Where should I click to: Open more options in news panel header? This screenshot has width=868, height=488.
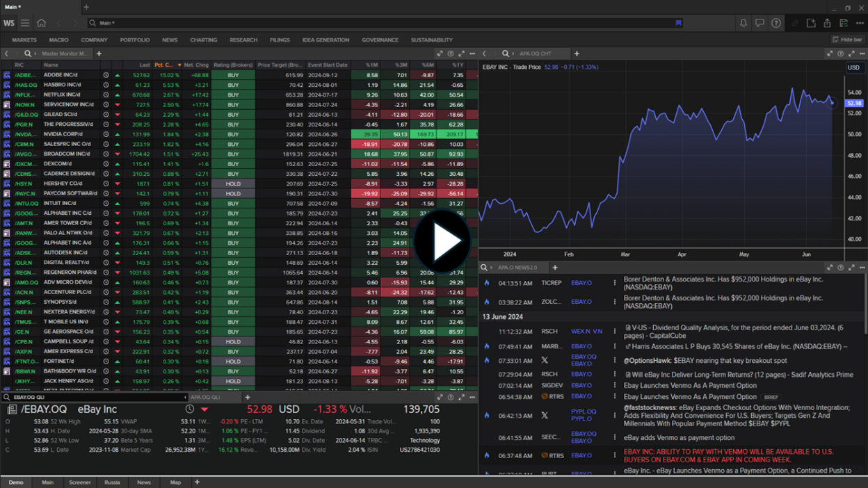862,268
